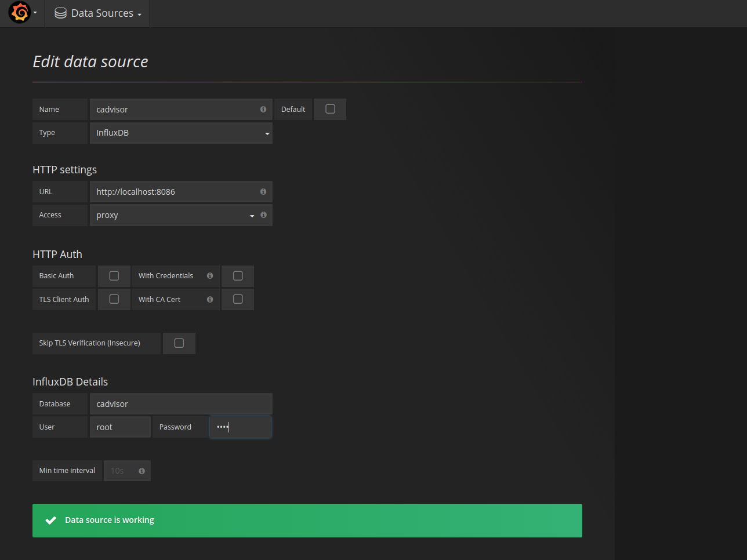Screen dimensions: 747x560
Task: Click the 'Skip TLS Verification (Insecure)' label
Action: (x=90, y=343)
